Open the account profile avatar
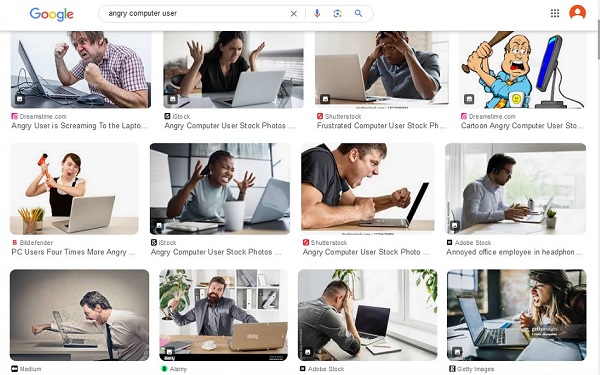The image size is (600, 375). click(x=577, y=13)
